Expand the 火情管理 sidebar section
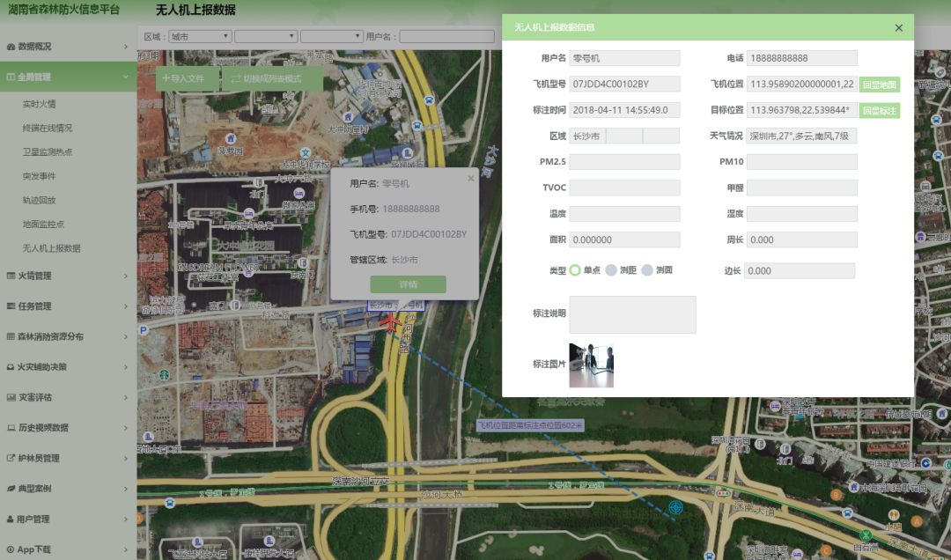The height and width of the screenshot is (560, 951). 69,276
